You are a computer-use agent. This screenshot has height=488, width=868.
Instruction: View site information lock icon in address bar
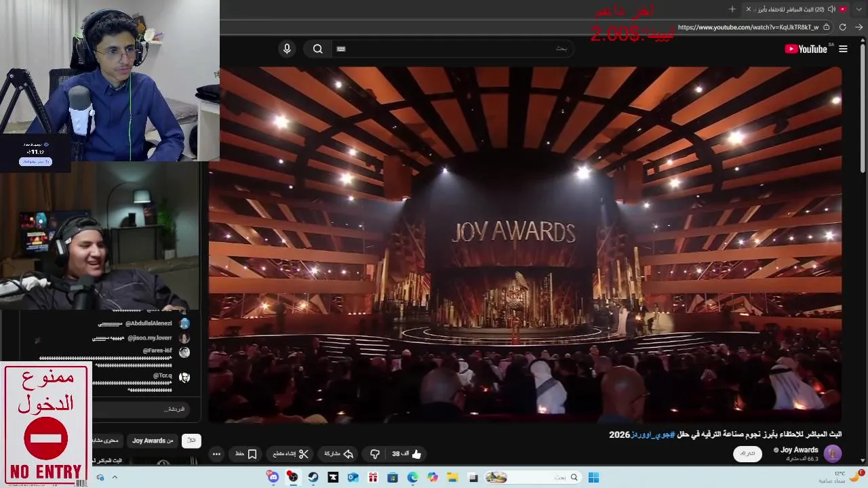coord(826,27)
